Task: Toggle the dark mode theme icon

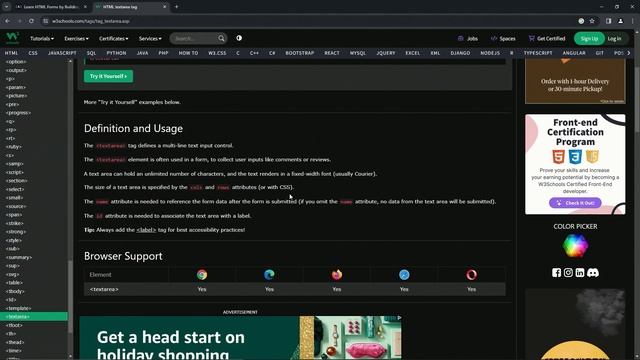Action: 239,38
